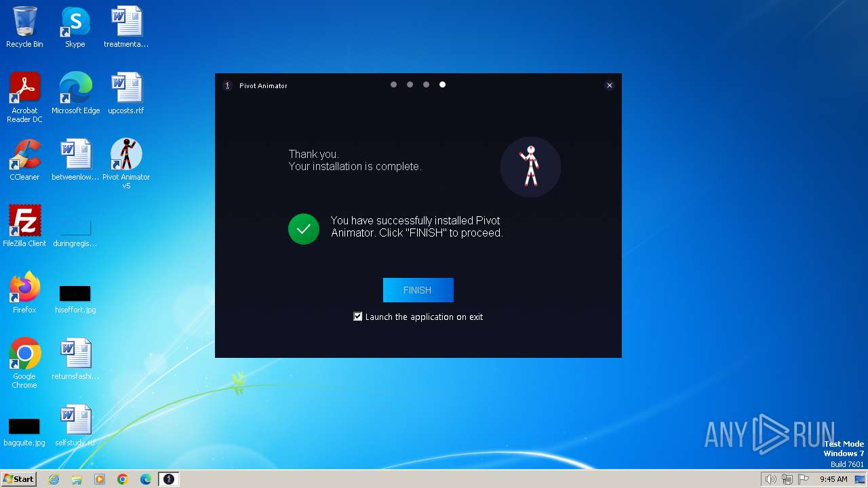Open Recycle Bin on desktop
Viewport: 868px width, 488px height.
click(24, 27)
